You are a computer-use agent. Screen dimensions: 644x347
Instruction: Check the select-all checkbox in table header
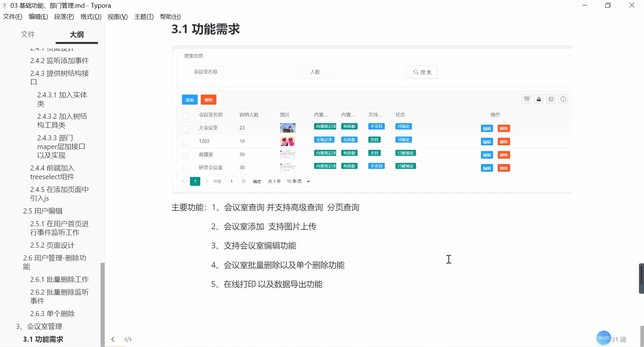tap(185, 115)
